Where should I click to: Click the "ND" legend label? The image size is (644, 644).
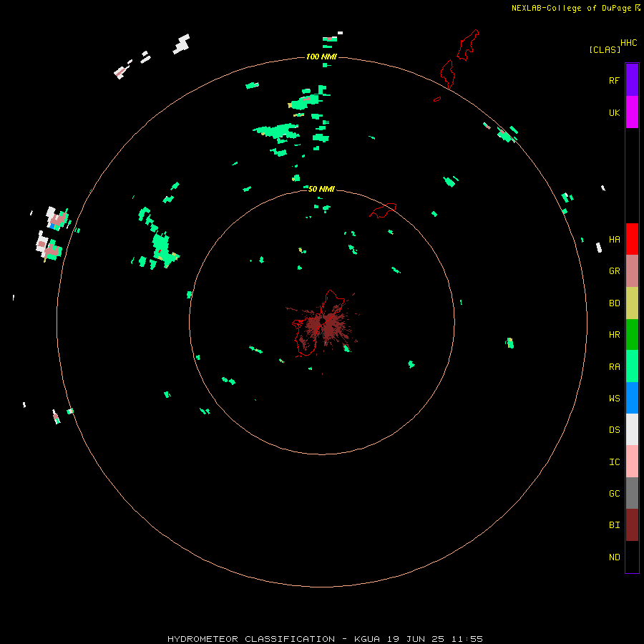[x=614, y=557]
